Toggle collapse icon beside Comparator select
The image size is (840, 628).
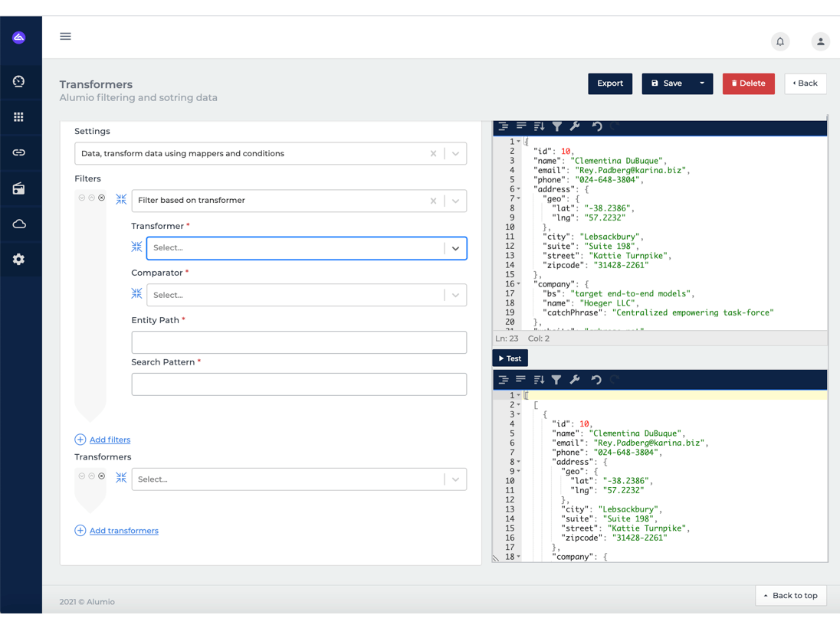136,293
